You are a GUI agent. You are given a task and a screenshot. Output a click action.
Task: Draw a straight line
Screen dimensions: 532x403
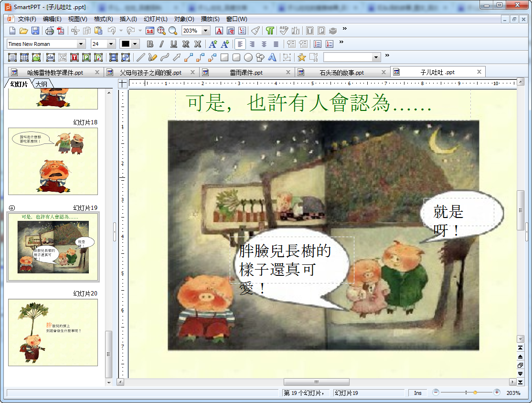pos(140,57)
